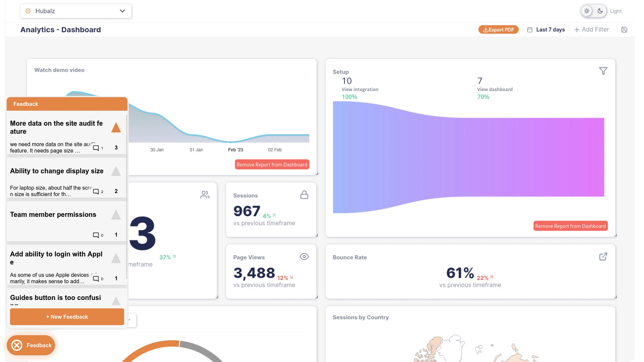Screen dimensions: 644x362
Task: Click the filter funnel icon on Setup
Action: (603, 71)
